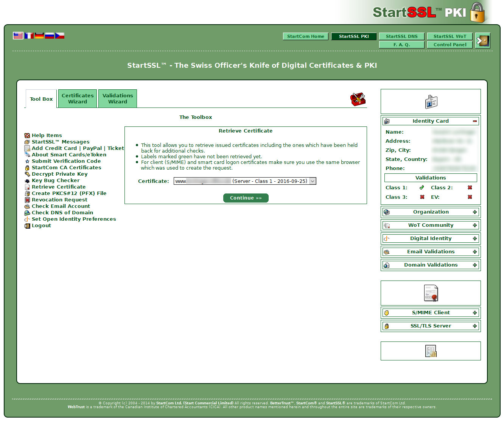Open Check Email Account link
The width and height of the screenshot is (504, 421).
tap(61, 206)
